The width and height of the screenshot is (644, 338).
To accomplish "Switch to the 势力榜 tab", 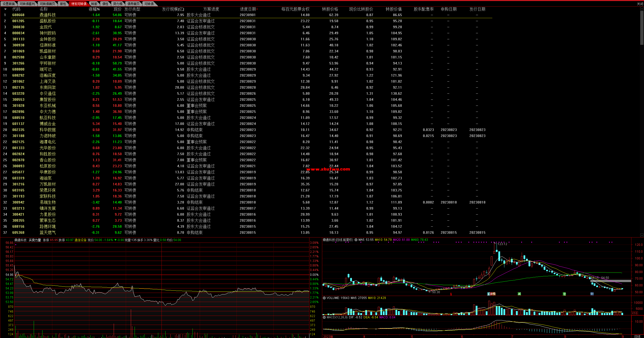I will [118, 4].
